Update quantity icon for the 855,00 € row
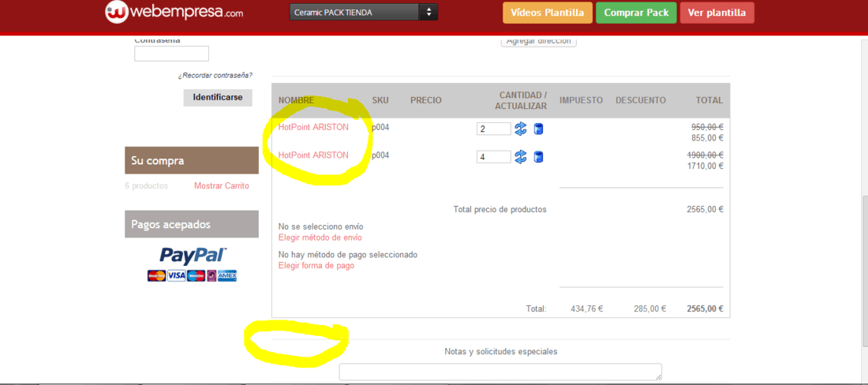The image size is (868, 385). click(x=520, y=129)
